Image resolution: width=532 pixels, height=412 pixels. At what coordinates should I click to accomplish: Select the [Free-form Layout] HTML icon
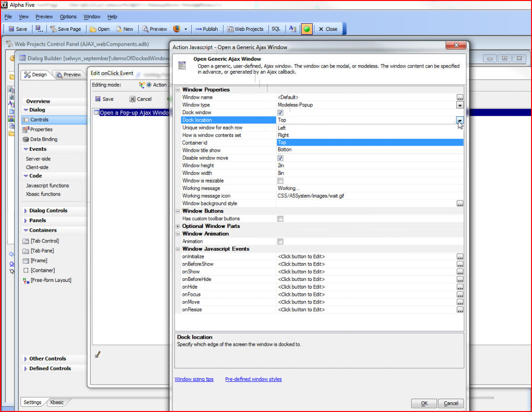click(x=26, y=280)
